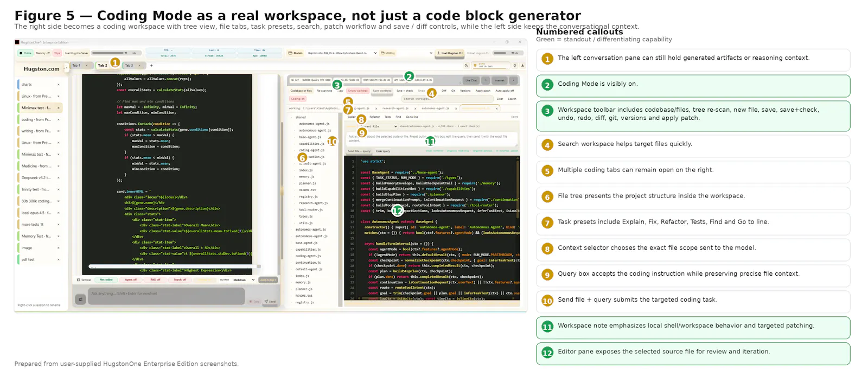This screenshot has width=868, height=369.
Task: Expand the Output Markdown dropdown
Action: pyautogui.click(x=244, y=280)
